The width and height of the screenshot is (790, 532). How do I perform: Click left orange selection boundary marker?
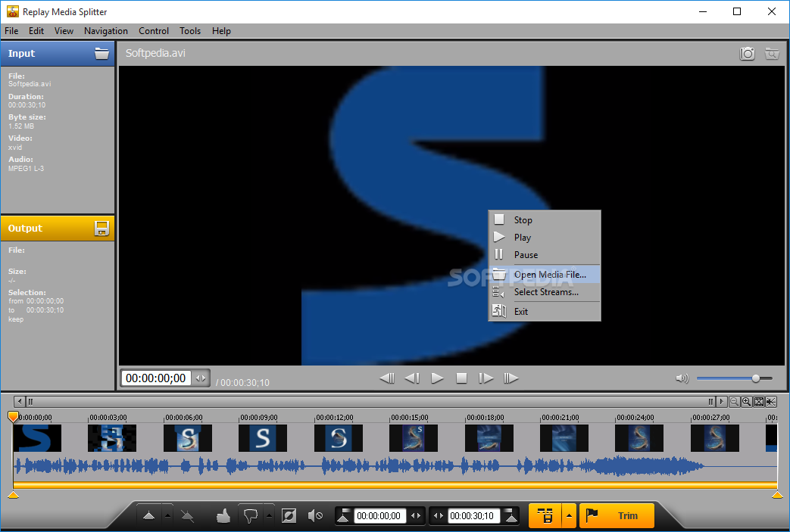click(14, 495)
